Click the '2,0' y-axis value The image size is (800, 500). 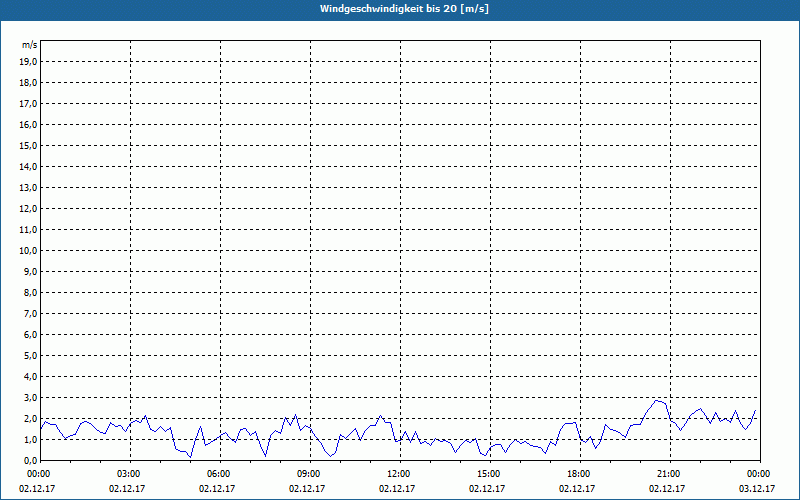pyautogui.click(x=30, y=418)
